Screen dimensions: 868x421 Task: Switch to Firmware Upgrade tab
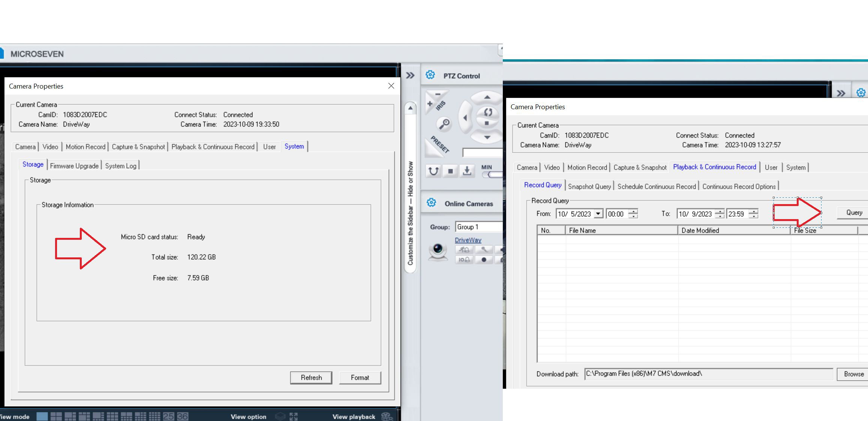pos(74,166)
